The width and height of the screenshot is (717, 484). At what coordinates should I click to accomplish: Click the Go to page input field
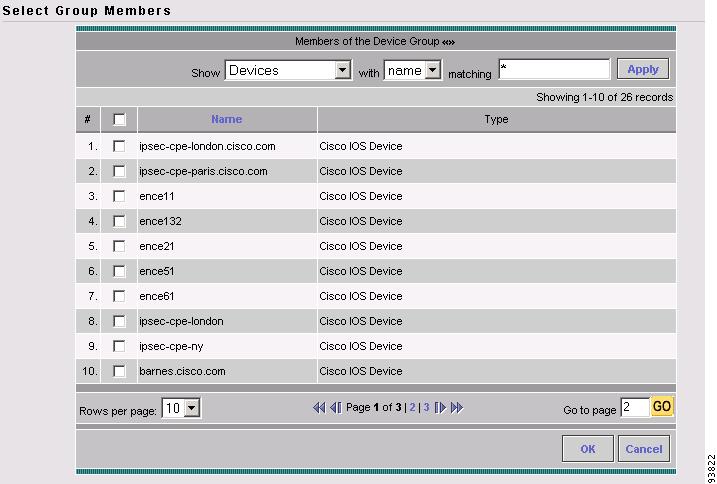click(x=635, y=407)
